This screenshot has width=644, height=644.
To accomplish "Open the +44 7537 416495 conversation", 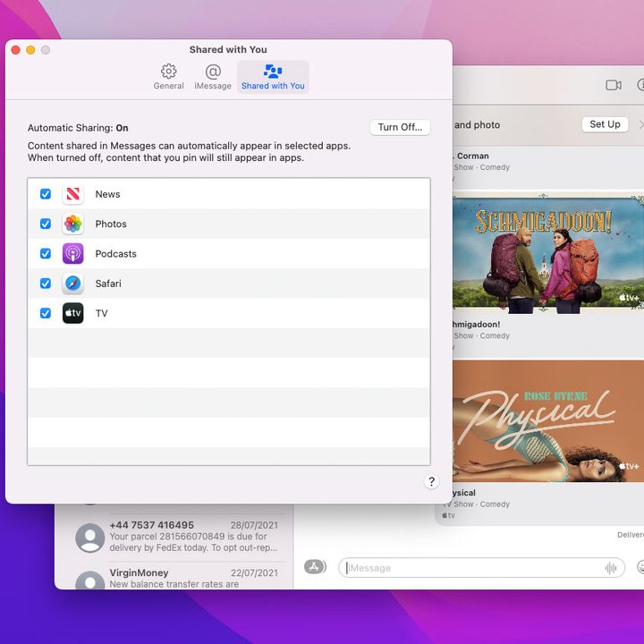I will (x=176, y=536).
